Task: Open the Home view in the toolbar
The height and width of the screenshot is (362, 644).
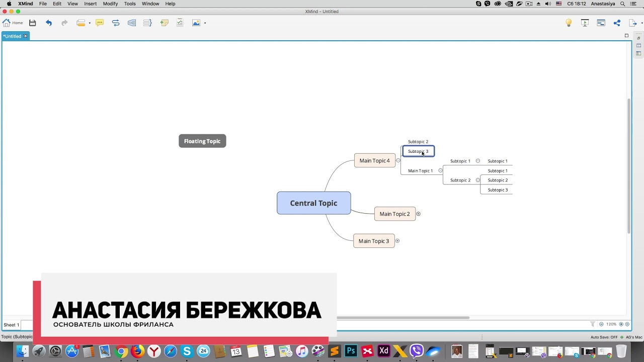Action: 13,23
